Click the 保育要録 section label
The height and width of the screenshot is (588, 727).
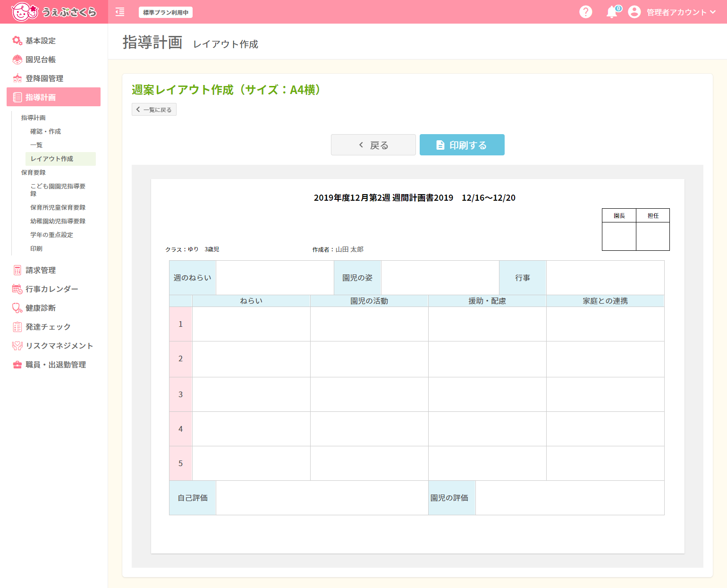(x=34, y=172)
